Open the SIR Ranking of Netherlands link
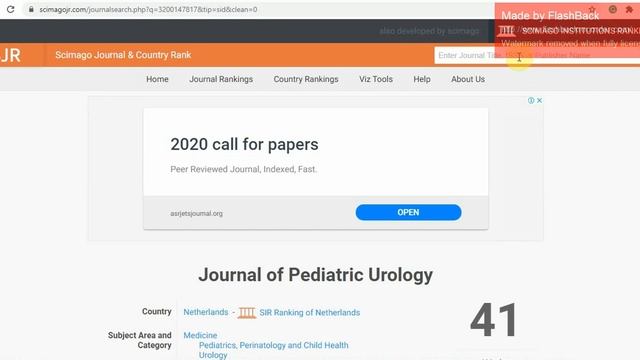The width and height of the screenshot is (640, 360). (309, 313)
